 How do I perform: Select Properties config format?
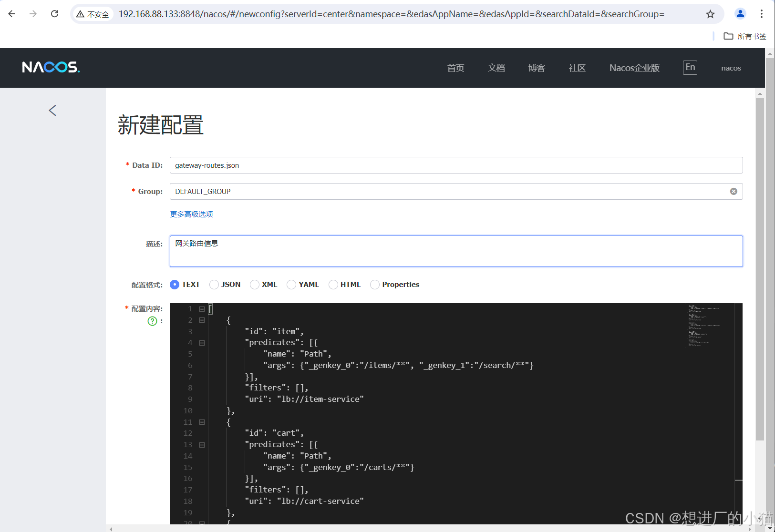(375, 285)
